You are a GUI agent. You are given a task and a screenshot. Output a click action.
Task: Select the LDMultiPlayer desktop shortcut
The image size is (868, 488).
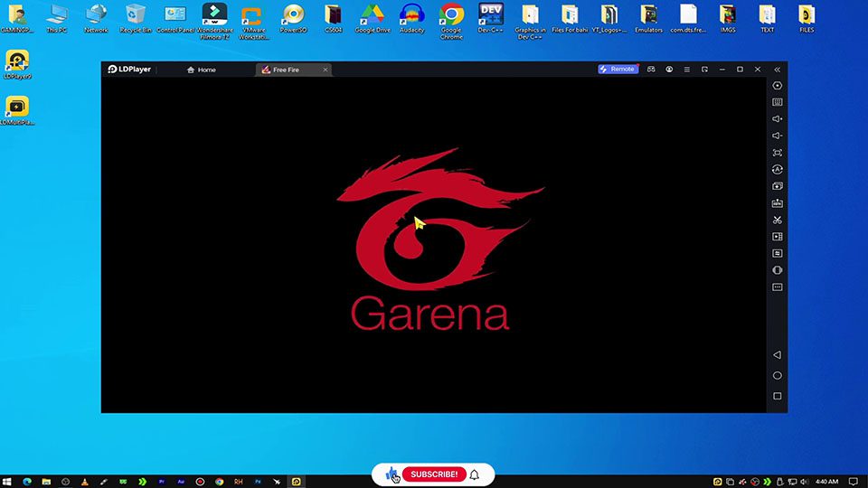click(17, 110)
